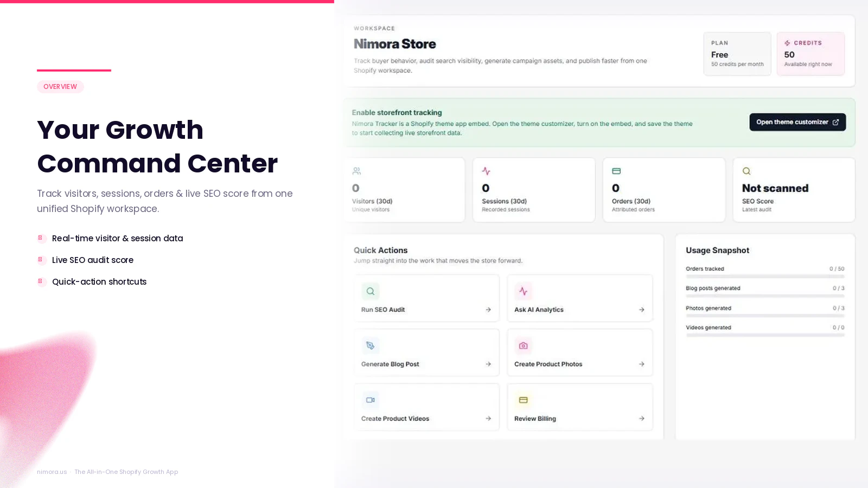Click the "Available right now" text
The image size is (868, 488).
(808, 65)
